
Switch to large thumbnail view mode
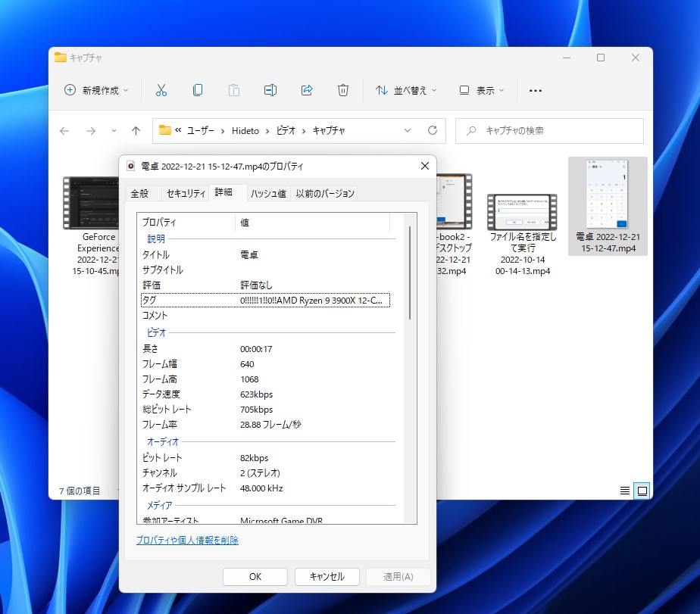pos(642,491)
